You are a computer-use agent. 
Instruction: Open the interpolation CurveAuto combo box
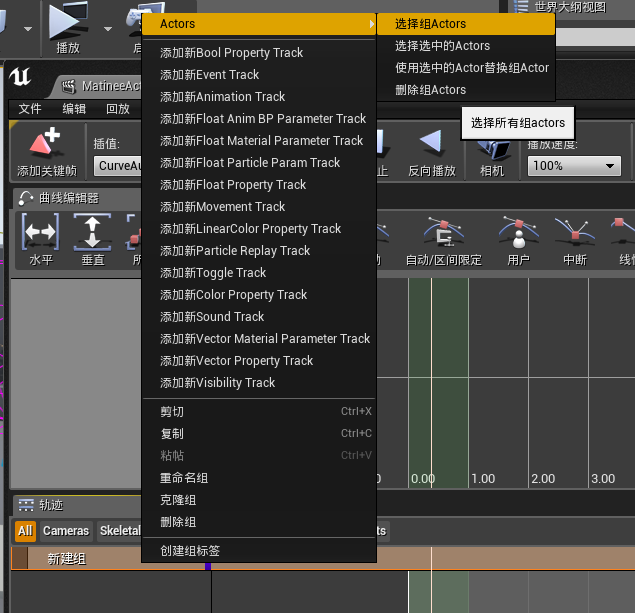[x=118, y=166]
